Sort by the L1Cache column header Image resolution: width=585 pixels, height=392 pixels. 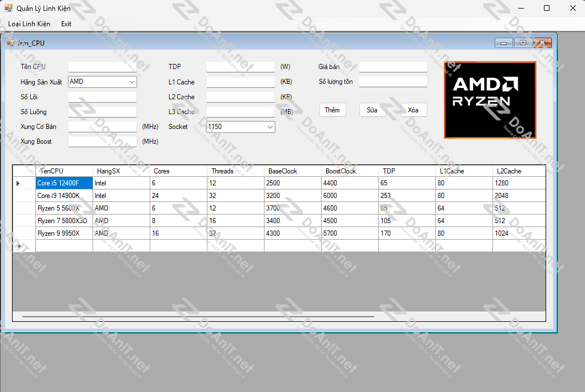click(x=464, y=171)
